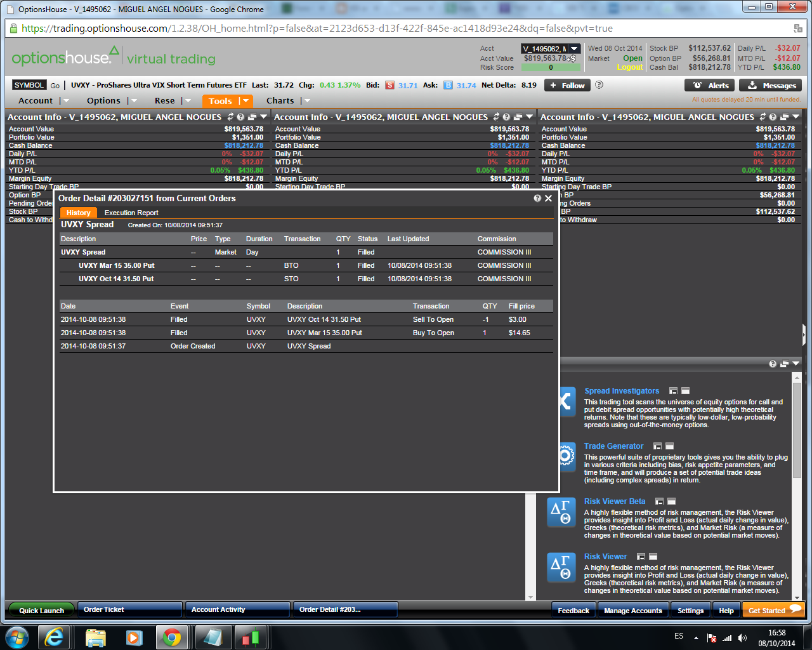Pop out the Tools panel window
The image size is (812, 650).
pyautogui.click(x=784, y=364)
